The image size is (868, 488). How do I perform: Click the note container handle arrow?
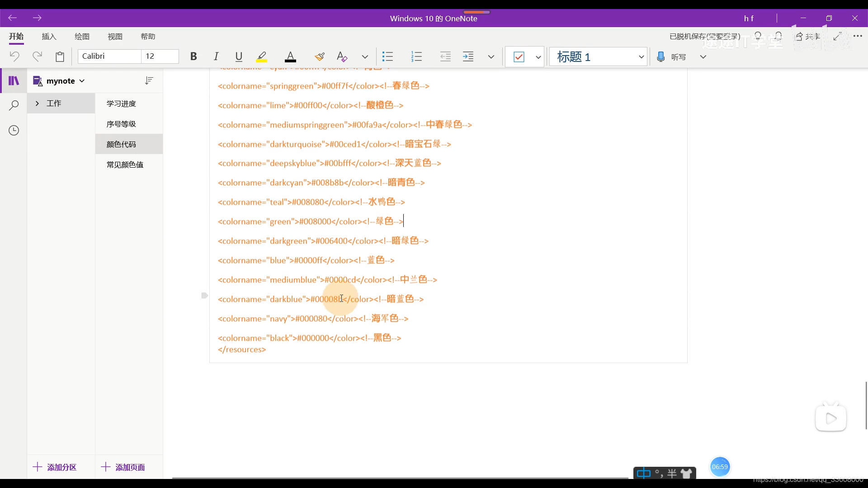point(204,296)
